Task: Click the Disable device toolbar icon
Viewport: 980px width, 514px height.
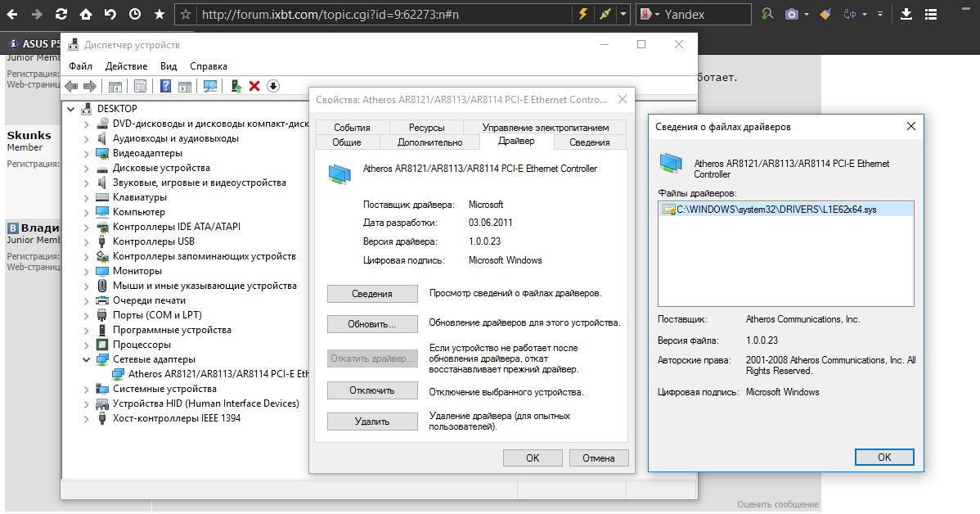Action: point(272,86)
